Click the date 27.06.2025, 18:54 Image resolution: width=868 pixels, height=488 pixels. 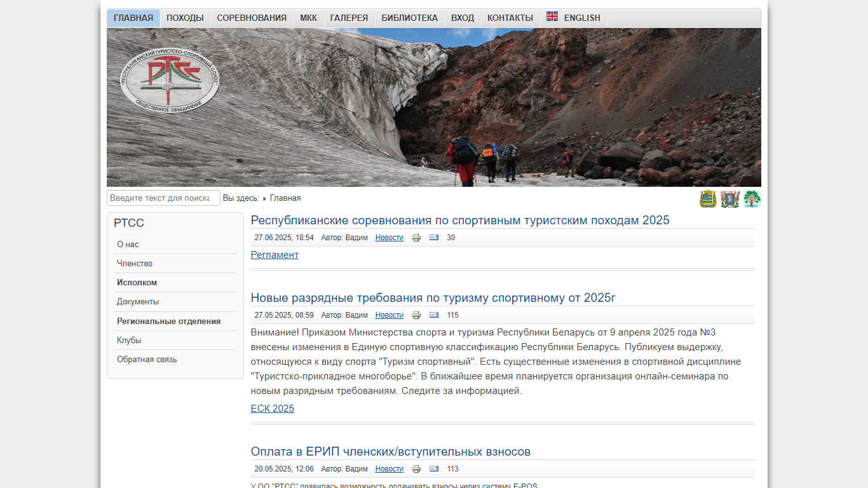click(284, 238)
